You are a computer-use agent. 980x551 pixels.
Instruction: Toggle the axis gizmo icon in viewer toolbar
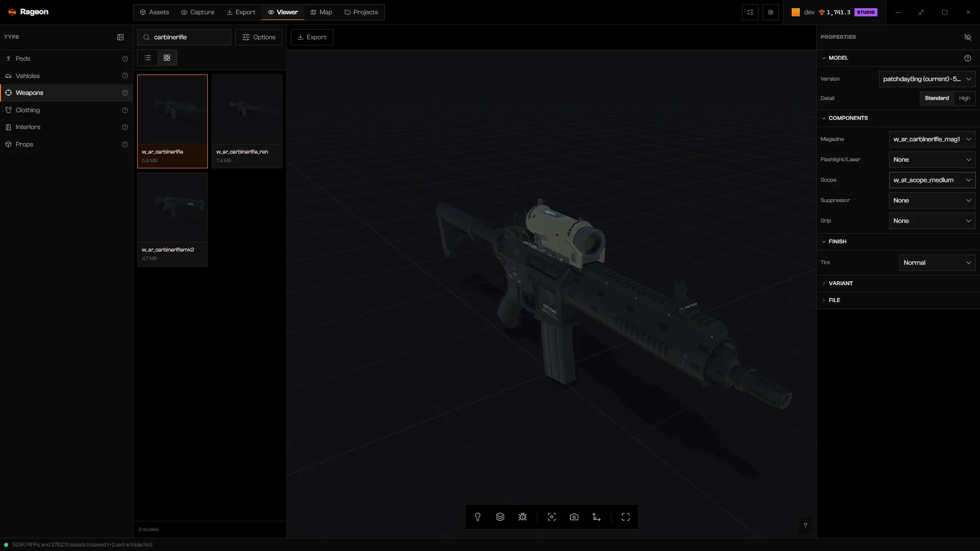[597, 517]
